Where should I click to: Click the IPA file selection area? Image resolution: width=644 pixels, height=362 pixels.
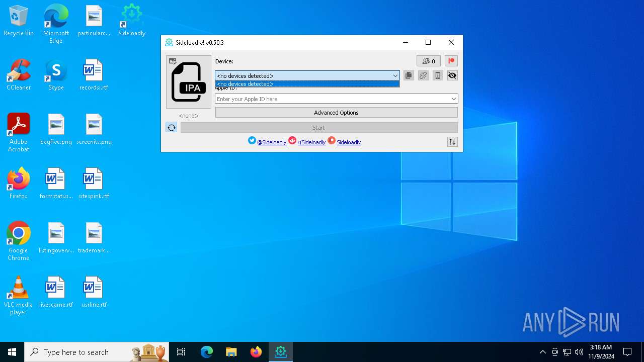coord(189,82)
